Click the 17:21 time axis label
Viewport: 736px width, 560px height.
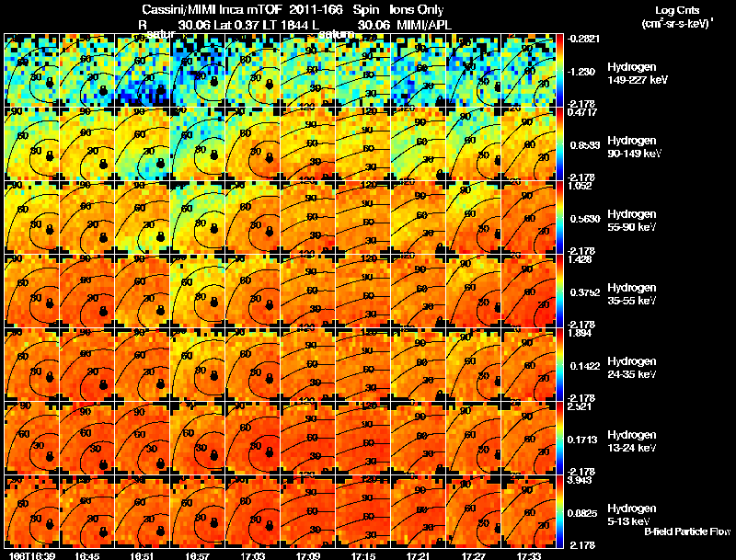click(419, 555)
